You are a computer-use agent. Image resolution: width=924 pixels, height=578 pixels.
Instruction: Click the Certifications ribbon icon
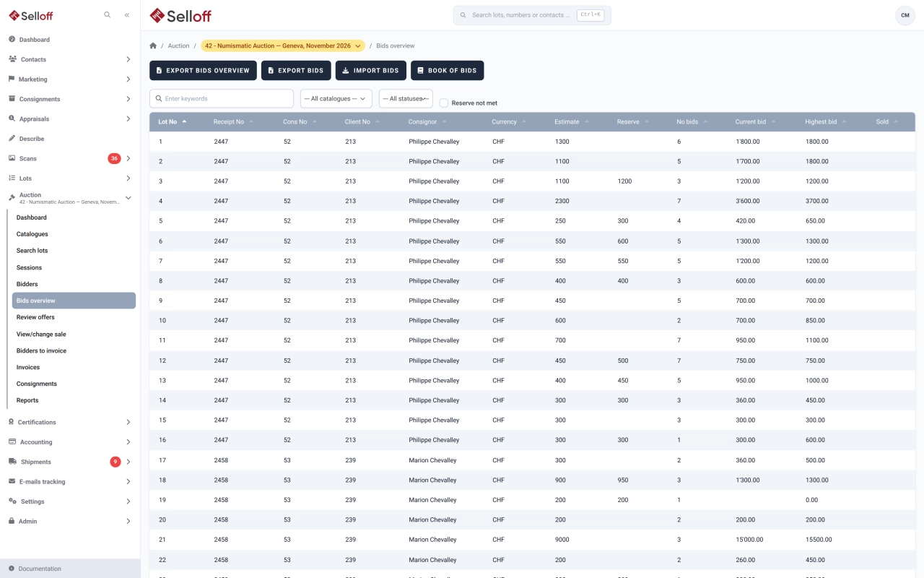pyautogui.click(x=12, y=422)
